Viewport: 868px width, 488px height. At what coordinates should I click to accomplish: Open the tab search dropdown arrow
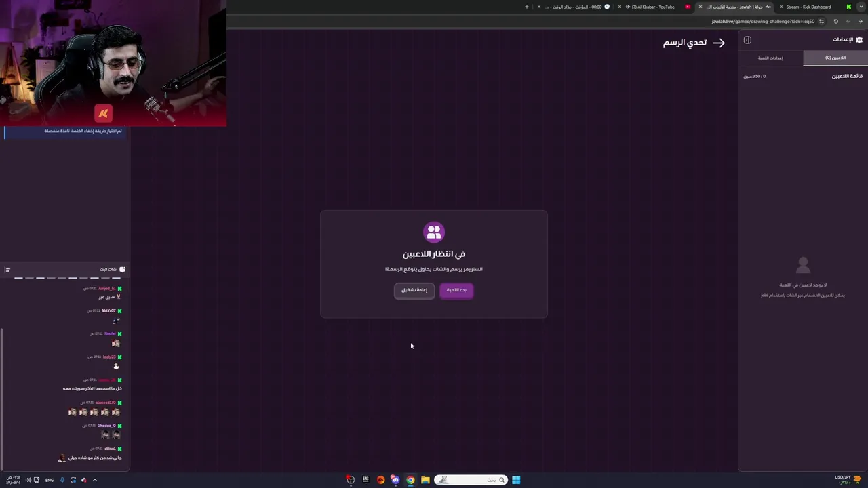pyautogui.click(x=861, y=7)
